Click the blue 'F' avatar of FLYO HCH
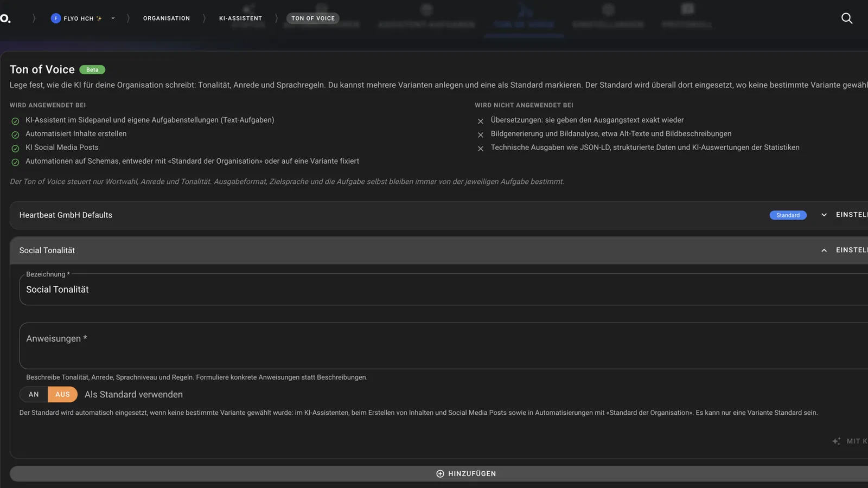The height and width of the screenshot is (488, 868). 55,18
